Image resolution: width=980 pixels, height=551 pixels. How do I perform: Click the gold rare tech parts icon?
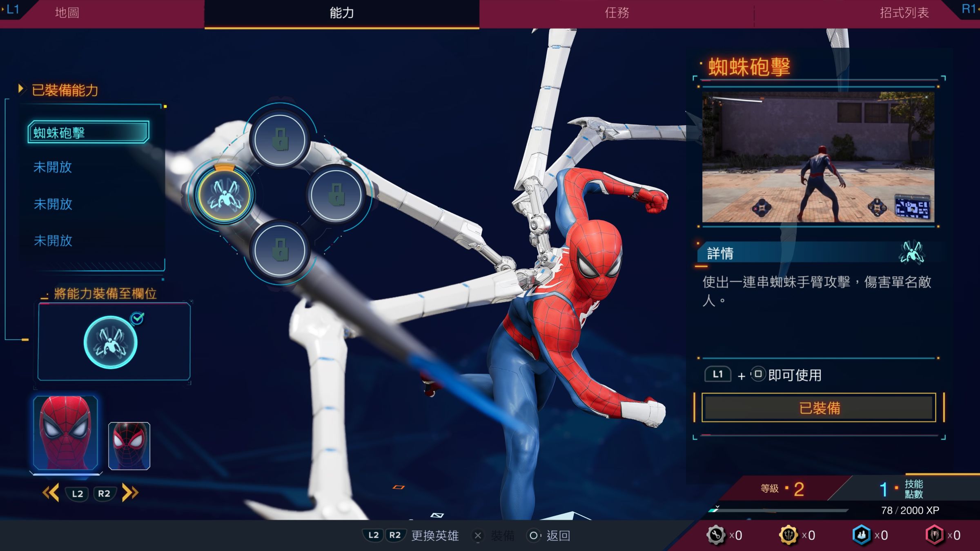(x=788, y=535)
